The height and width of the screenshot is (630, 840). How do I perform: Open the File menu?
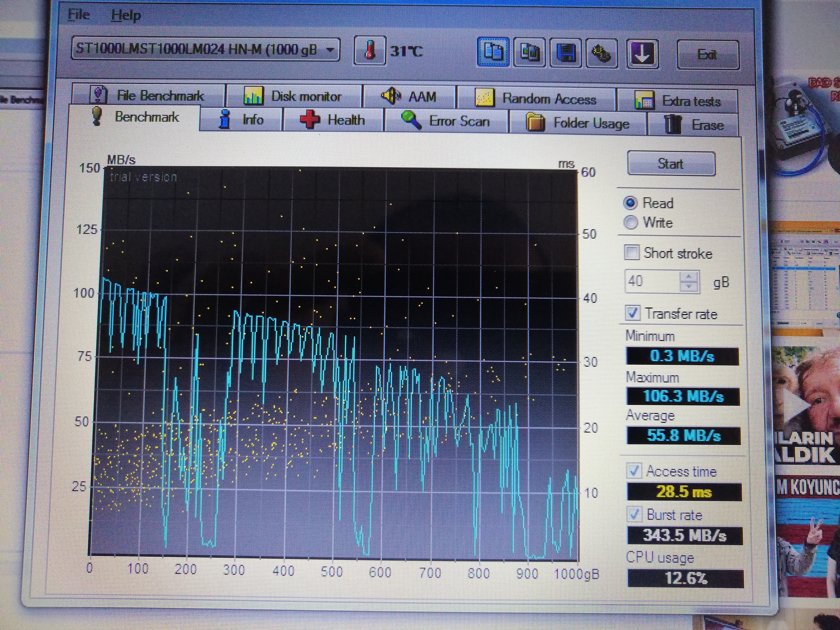pos(79,15)
